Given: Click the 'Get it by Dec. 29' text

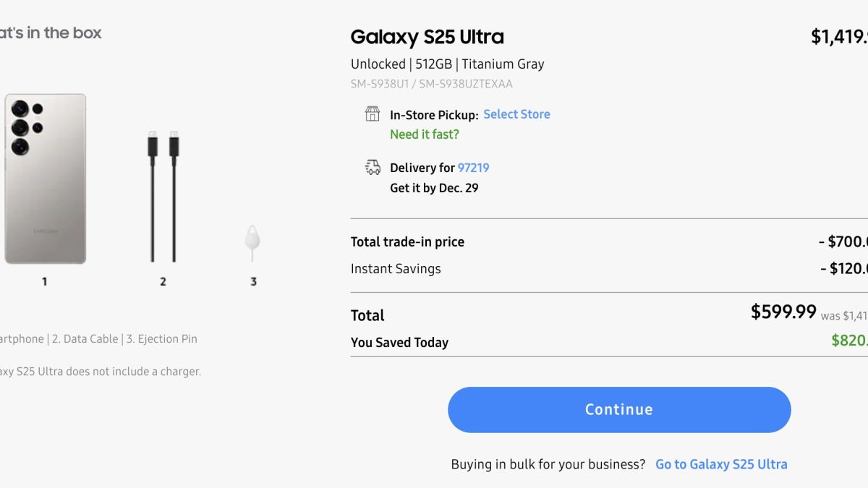Looking at the screenshot, I should coord(434,188).
